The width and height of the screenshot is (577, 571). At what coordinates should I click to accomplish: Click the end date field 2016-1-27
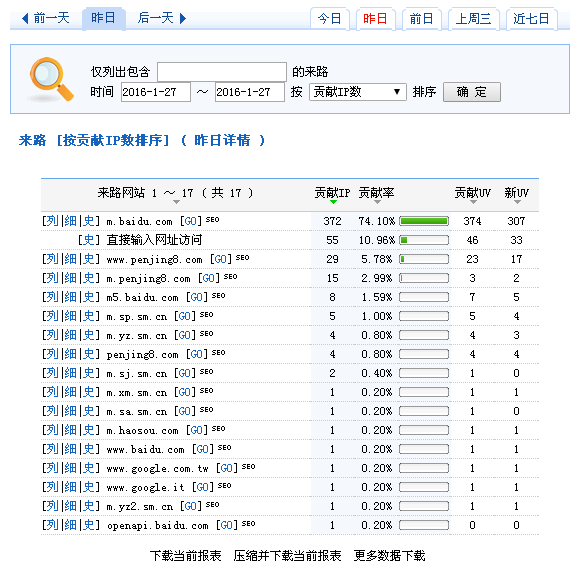coord(249,92)
